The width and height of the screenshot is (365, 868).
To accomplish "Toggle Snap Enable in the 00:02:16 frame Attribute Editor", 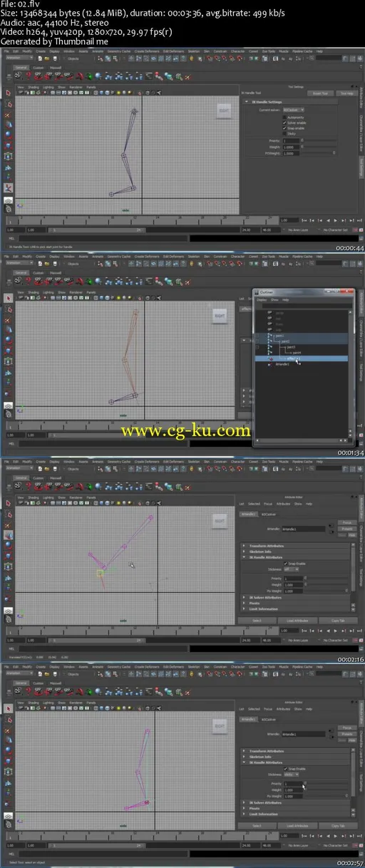I will pyautogui.click(x=285, y=563).
